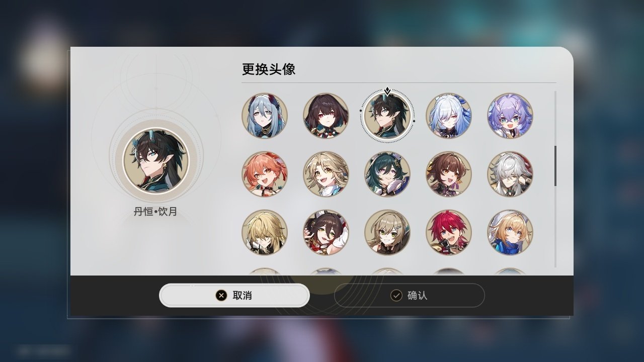
Task: Click the large 丹恒•饮月 preview portrait
Action: coord(156,162)
